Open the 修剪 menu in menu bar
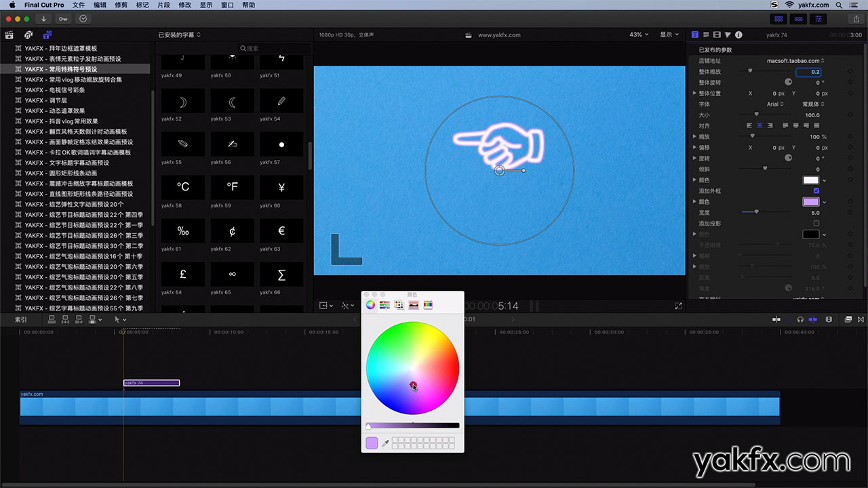The image size is (868, 488). tap(121, 5)
